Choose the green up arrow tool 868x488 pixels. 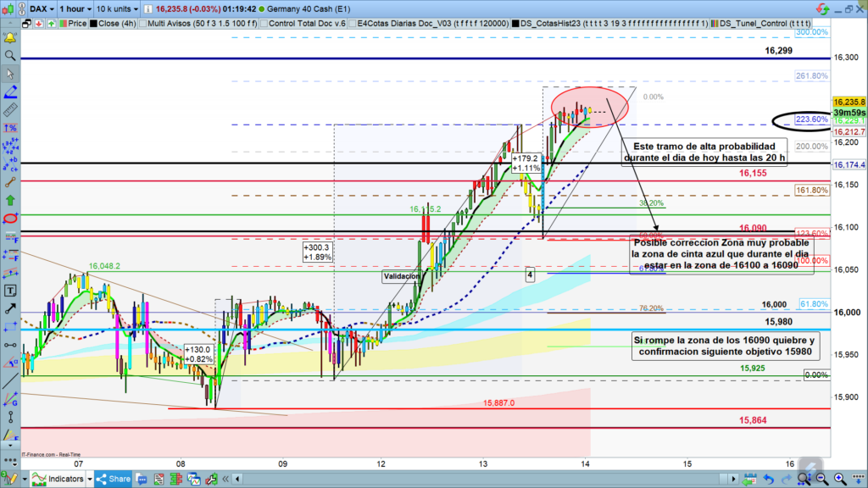point(10,199)
